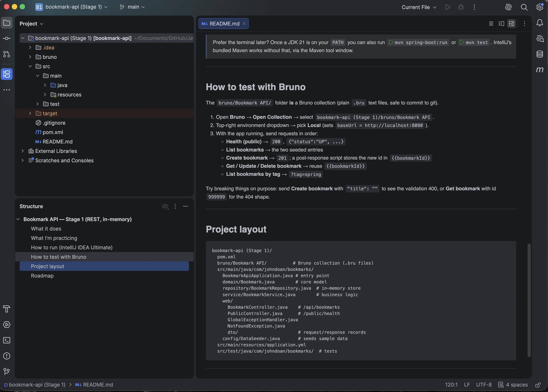Open the Pull Requests tool window icon
Viewport: 548px width, 392px height.
(6, 54)
